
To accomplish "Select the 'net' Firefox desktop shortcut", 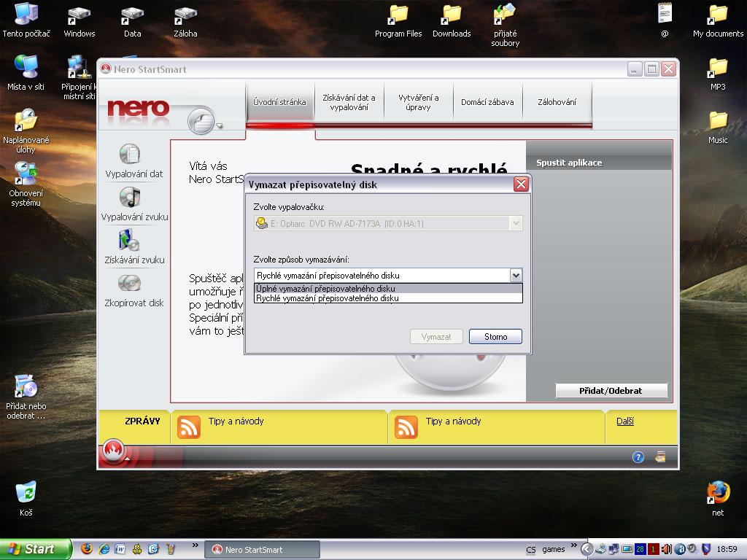I will tap(718, 499).
